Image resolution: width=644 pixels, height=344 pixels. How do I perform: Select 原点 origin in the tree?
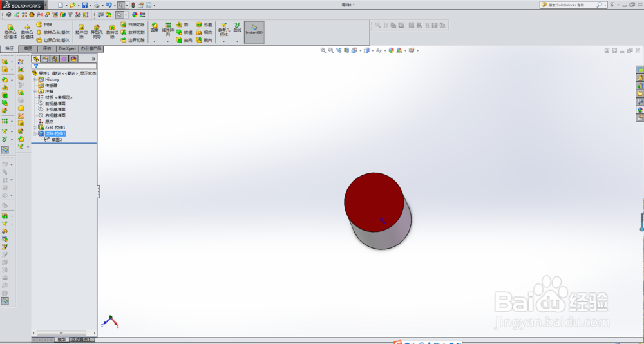(46, 122)
